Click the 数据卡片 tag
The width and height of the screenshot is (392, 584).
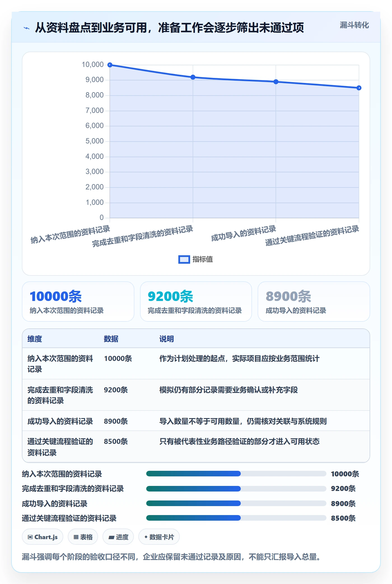tap(159, 537)
